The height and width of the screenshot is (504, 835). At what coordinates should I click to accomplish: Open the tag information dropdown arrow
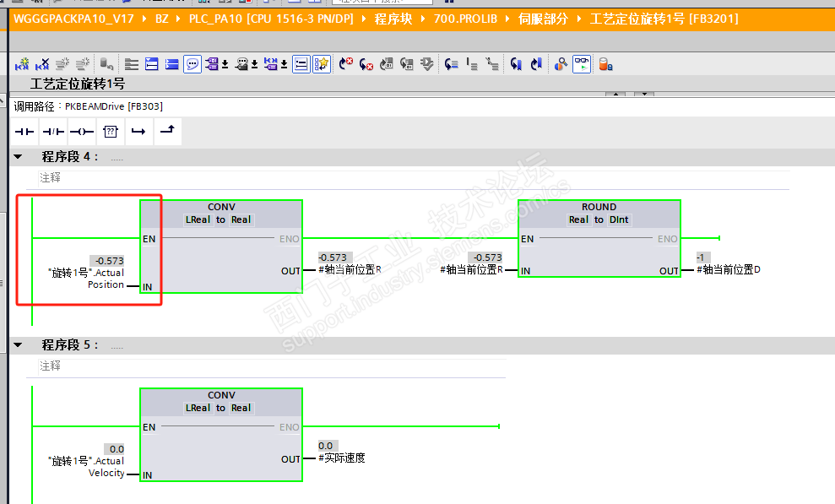click(285, 64)
